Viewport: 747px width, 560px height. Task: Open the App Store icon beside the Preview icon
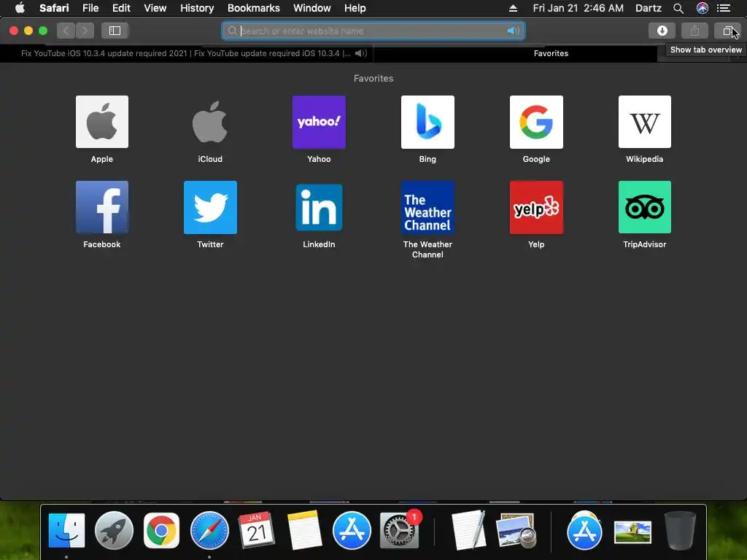coord(584,530)
